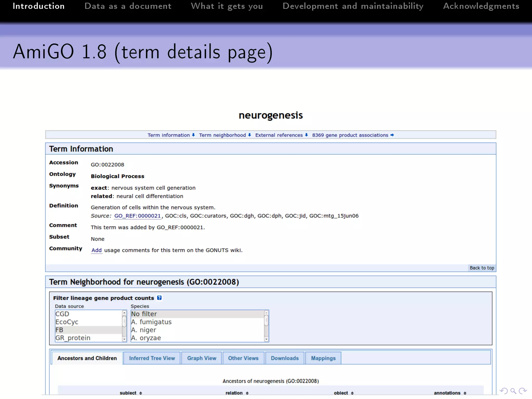Screen dimensions: 532x399
Task: Open Introduction section in slide navigation
Action: click(39, 6)
